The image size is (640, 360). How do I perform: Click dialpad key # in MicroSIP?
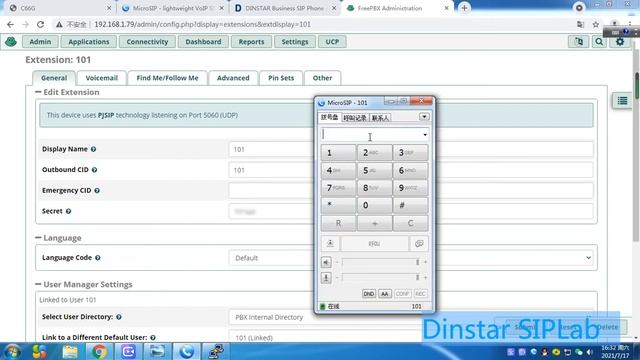410,205
